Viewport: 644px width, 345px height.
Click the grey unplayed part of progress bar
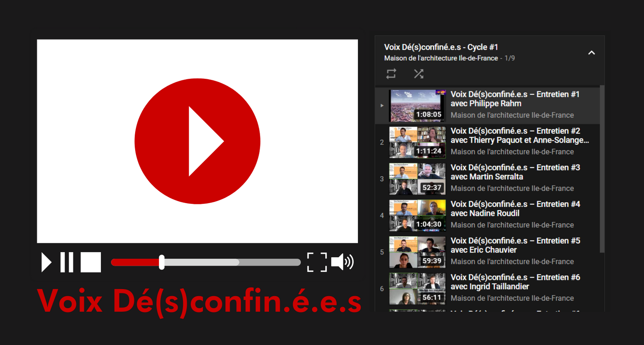pos(269,262)
